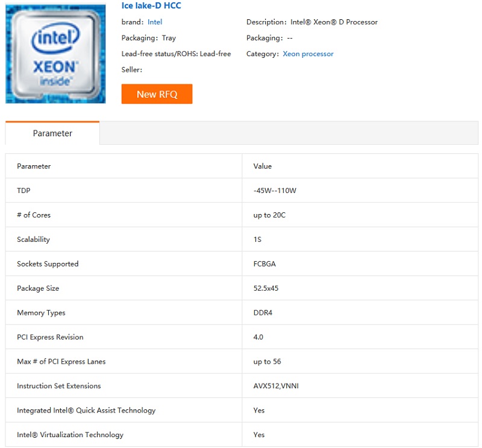Screen dimensions: 482x448
Task: Click the PCI Express Revision label
Action: (x=50, y=337)
